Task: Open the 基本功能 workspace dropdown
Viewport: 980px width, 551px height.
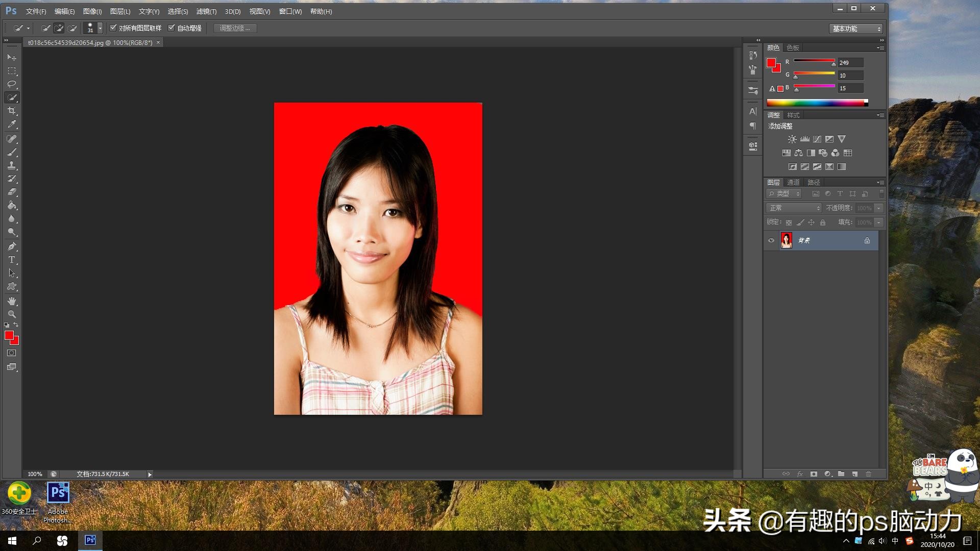Action: [x=856, y=29]
